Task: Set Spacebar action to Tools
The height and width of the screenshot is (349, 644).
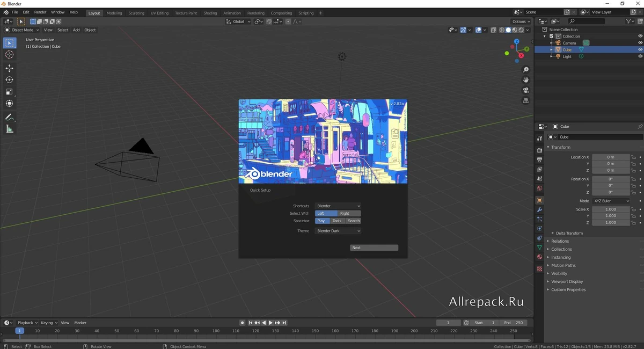Action: [x=336, y=221]
